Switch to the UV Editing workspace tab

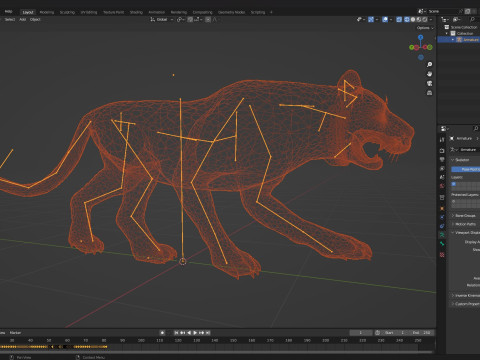tap(89, 12)
